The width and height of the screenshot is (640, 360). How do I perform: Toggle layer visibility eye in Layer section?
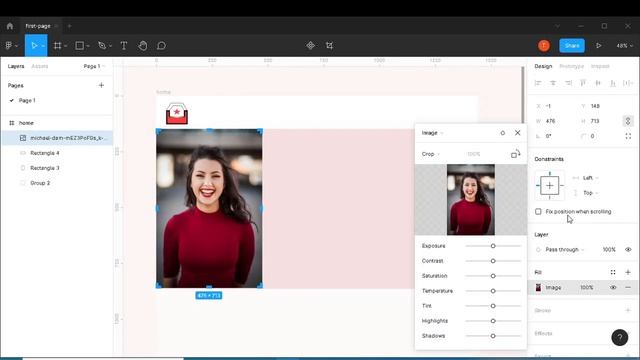pyautogui.click(x=628, y=249)
